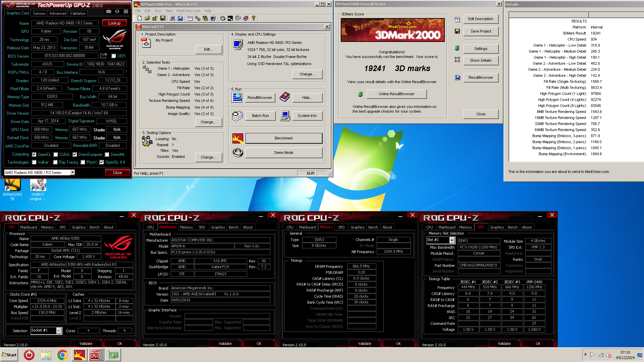Image resolution: width=644 pixels, height=362 pixels.
Task: Click the globe icon beside Online ResultBrowser
Action: point(360,94)
